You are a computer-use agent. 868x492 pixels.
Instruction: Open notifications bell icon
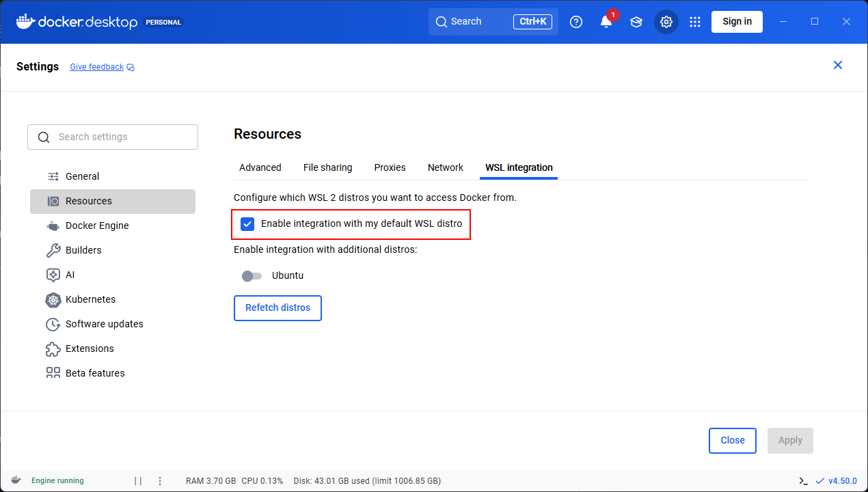click(x=606, y=22)
